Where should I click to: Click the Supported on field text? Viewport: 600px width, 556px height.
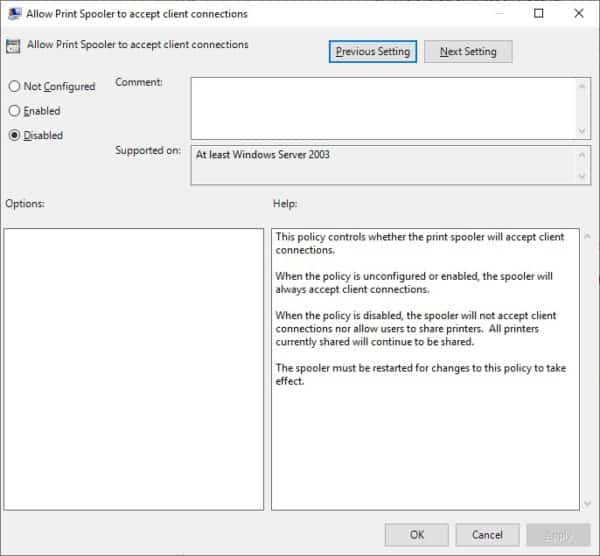[x=262, y=155]
